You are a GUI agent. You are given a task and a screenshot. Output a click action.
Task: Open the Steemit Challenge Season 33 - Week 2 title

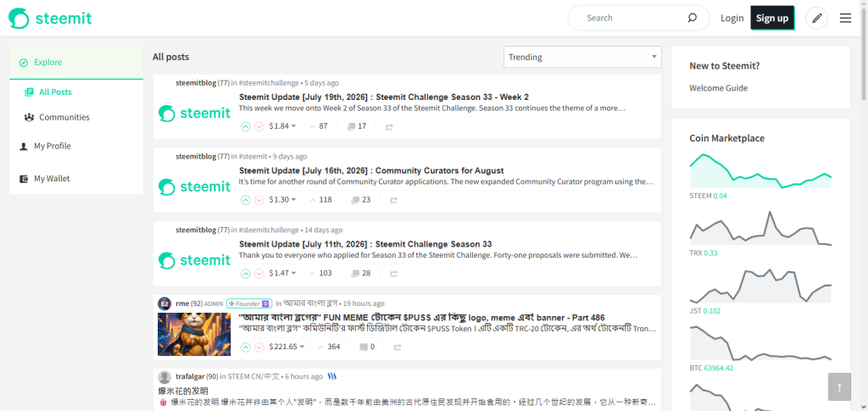point(384,97)
